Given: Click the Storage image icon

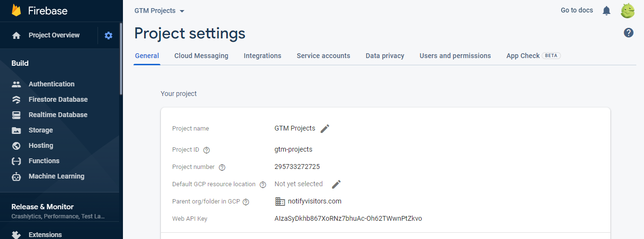Looking at the screenshot, I should (16, 130).
